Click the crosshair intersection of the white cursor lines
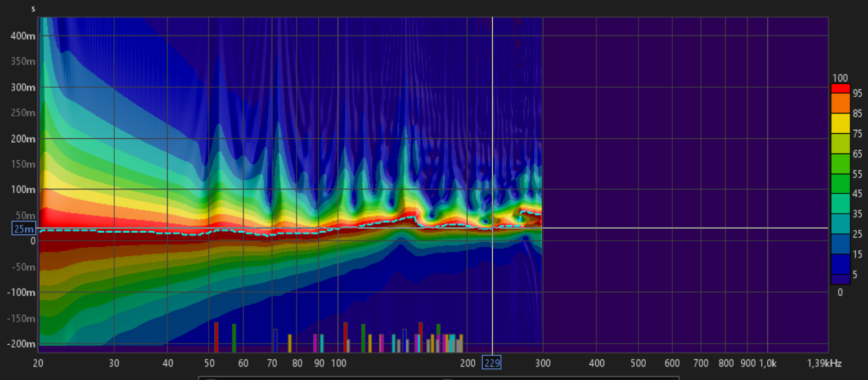The image size is (868, 380). point(492,228)
